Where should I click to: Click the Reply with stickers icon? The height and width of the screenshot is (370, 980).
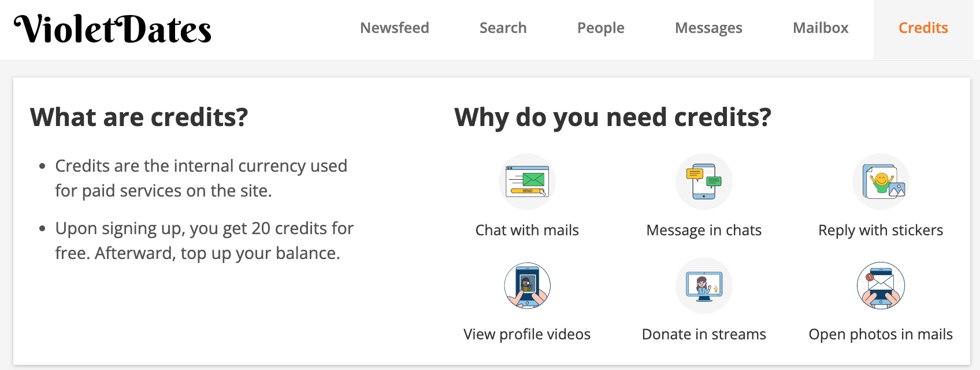coord(881,182)
